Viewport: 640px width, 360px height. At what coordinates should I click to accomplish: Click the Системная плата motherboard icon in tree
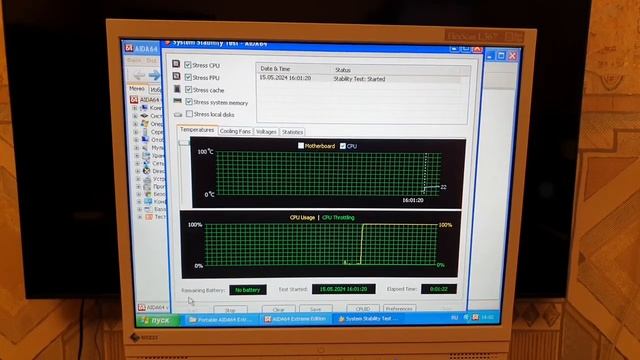pos(144,116)
